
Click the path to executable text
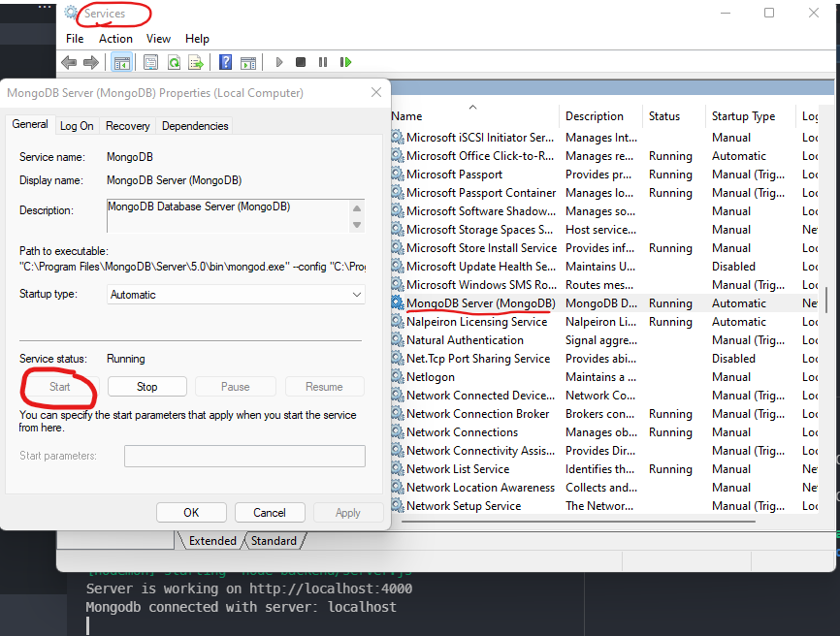[192, 267]
